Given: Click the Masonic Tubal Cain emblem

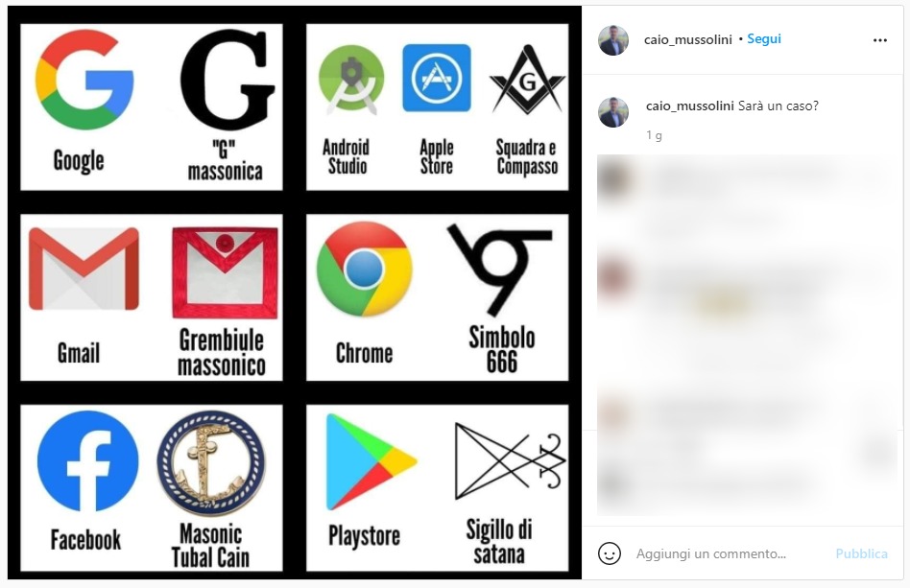Looking at the screenshot, I should click(x=210, y=463).
